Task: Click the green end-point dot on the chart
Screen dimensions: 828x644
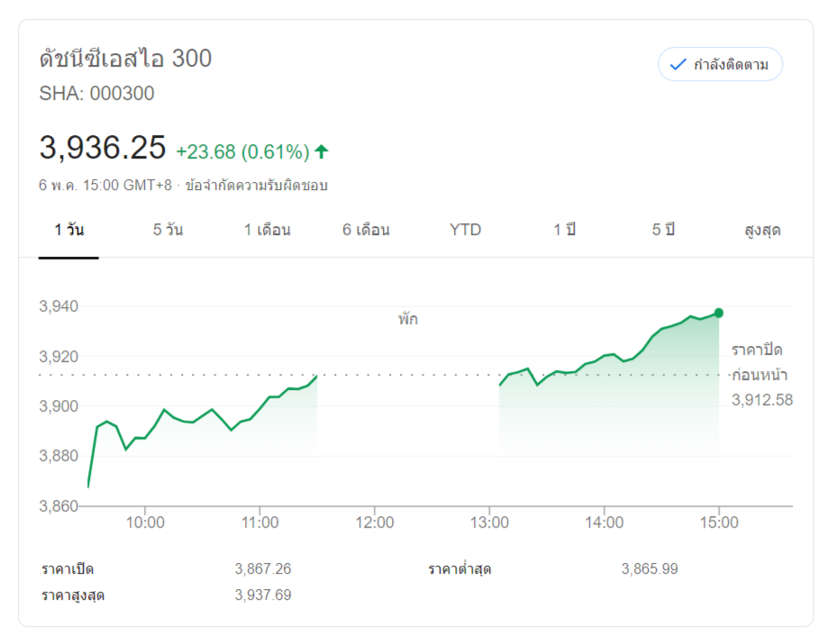Action: (x=718, y=313)
